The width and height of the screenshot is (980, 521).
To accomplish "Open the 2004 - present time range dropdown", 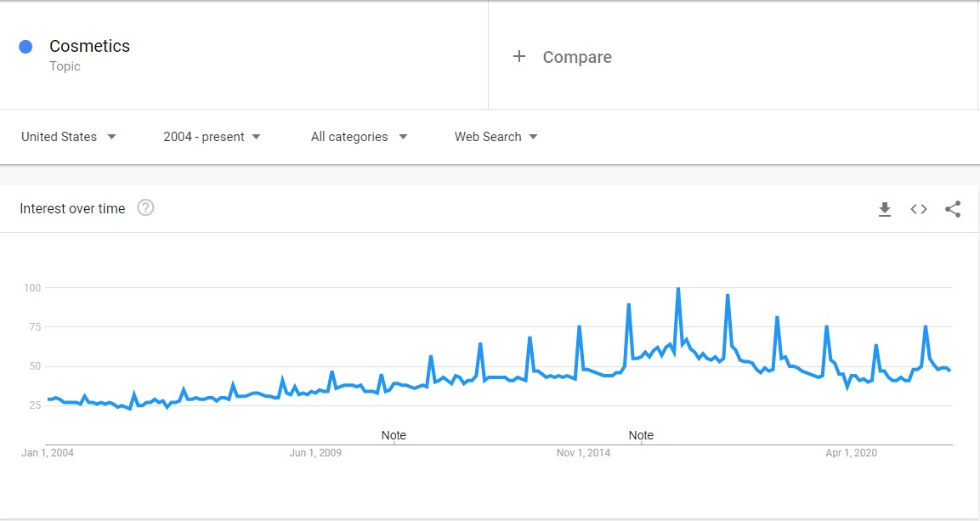I will click(212, 137).
